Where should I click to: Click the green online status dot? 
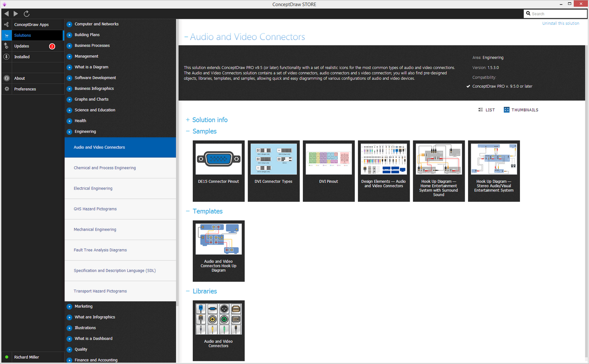[x=6, y=357]
